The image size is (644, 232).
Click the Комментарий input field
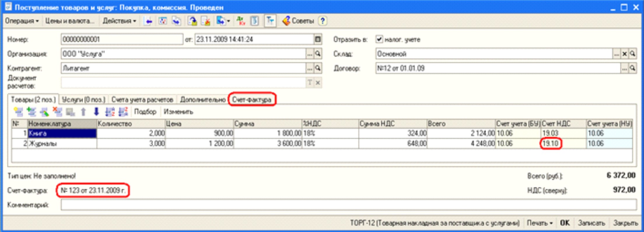click(x=349, y=205)
